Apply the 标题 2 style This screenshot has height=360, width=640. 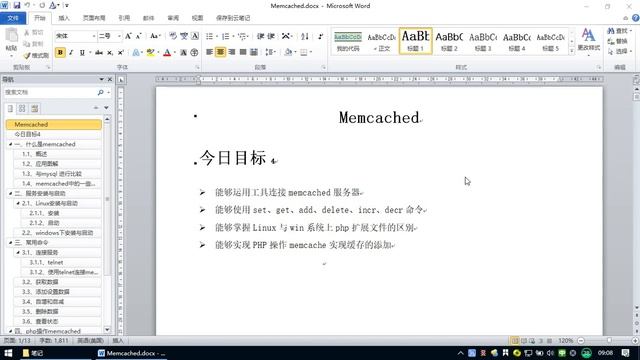tap(449, 41)
